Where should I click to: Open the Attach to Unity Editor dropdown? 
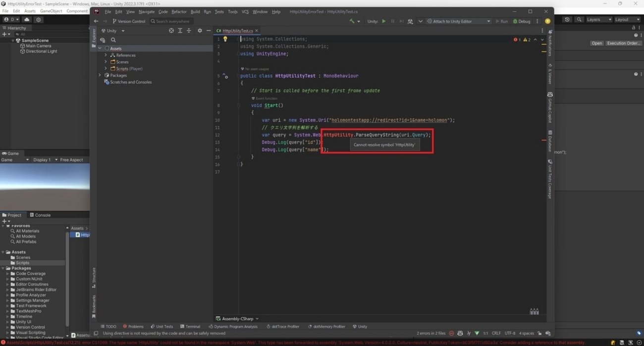click(459, 21)
